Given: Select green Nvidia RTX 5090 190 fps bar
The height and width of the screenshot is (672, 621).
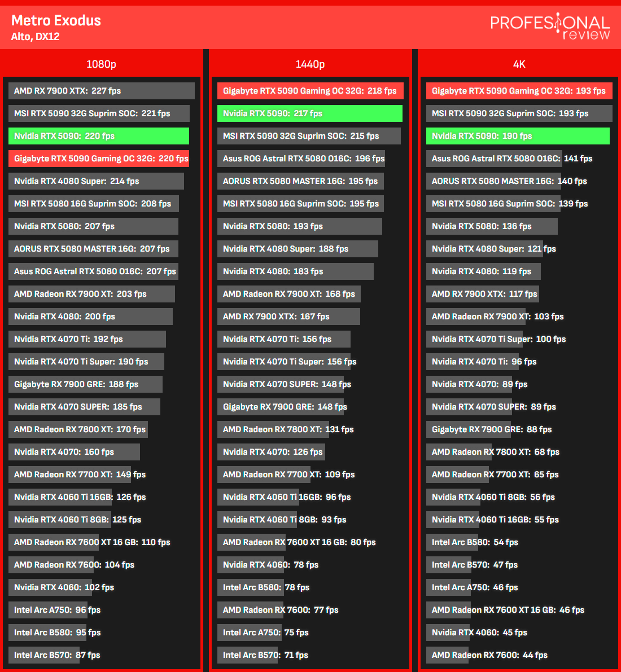Looking at the screenshot, I should [518, 136].
